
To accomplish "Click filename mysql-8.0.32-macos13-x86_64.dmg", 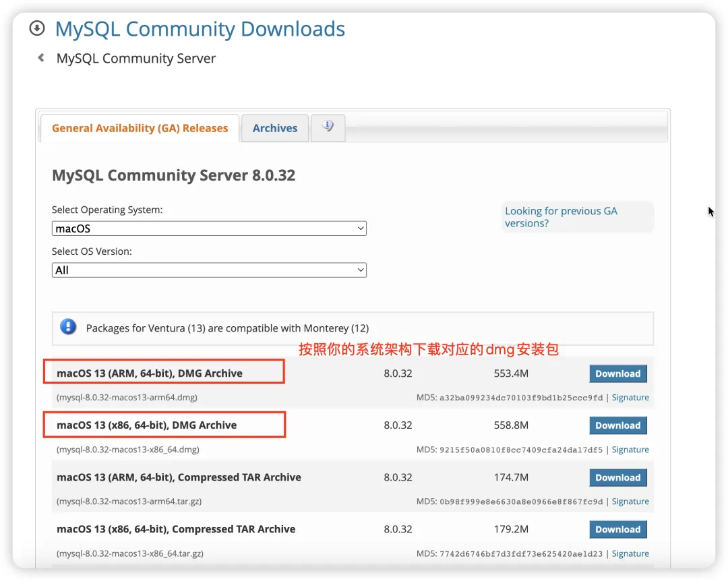I will [127, 450].
